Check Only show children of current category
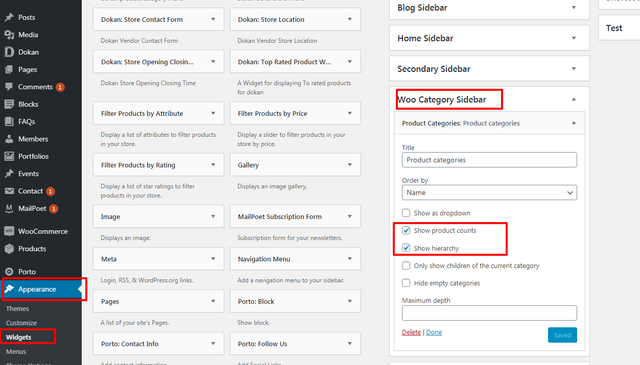Image resolution: width=640 pixels, height=365 pixels. pos(406,265)
